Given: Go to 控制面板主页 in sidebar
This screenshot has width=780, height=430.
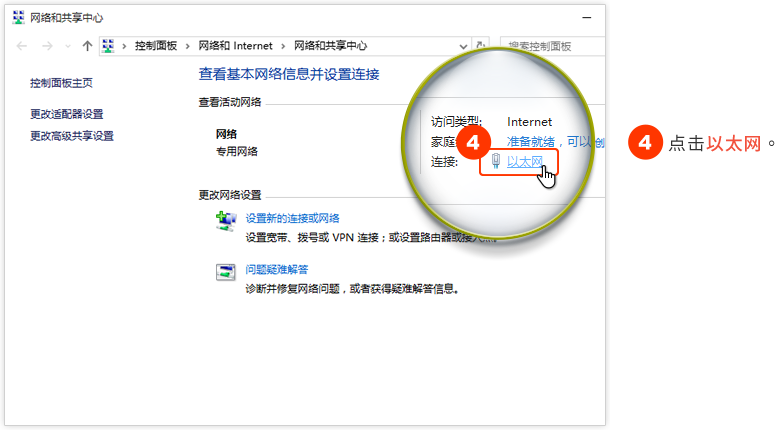Looking at the screenshot, I should tap(62, 83).
